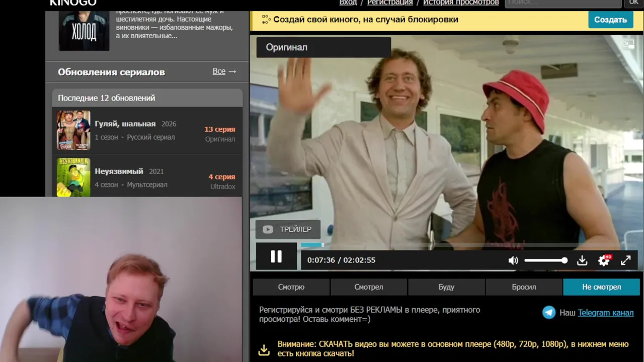The width and height of the screenshot is (644, 362).
Task: Open the Гуляй, шальная title
Action: 125,124
